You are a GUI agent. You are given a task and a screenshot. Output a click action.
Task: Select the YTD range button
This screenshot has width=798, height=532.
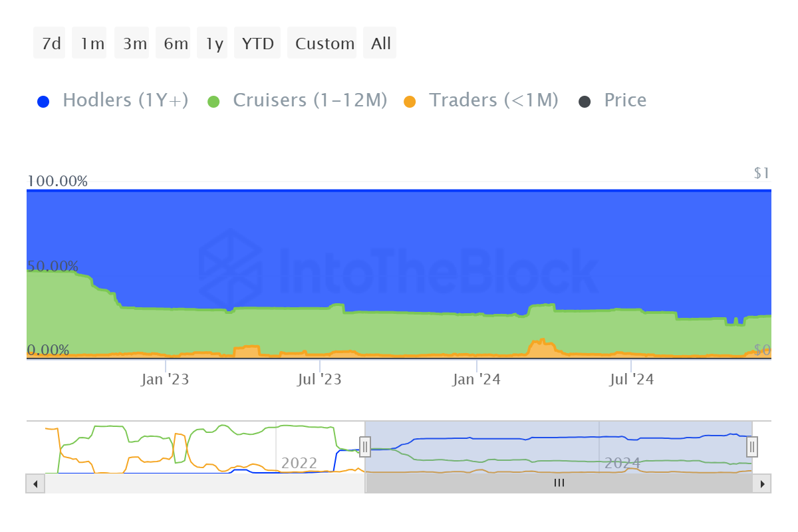[258, 43]
